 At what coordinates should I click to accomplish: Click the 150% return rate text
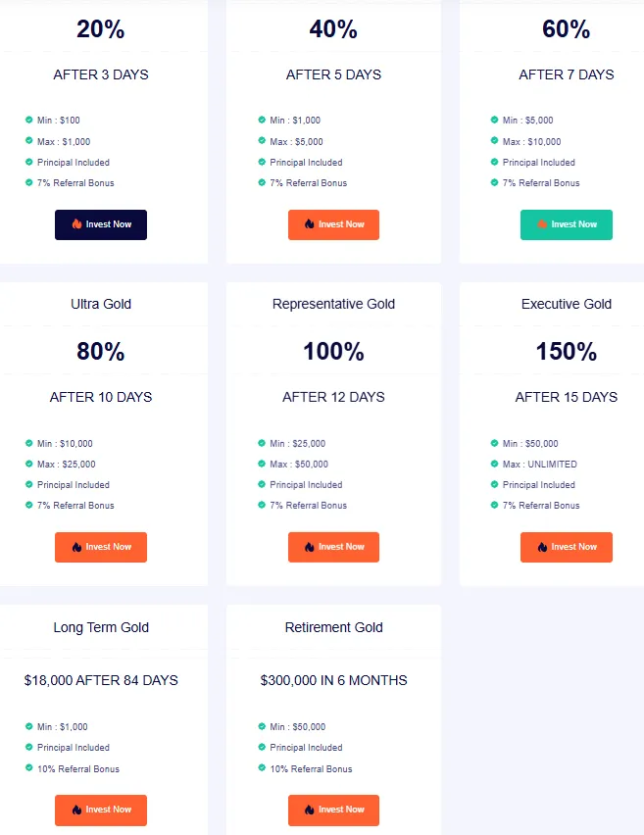[x=567, y=351]
